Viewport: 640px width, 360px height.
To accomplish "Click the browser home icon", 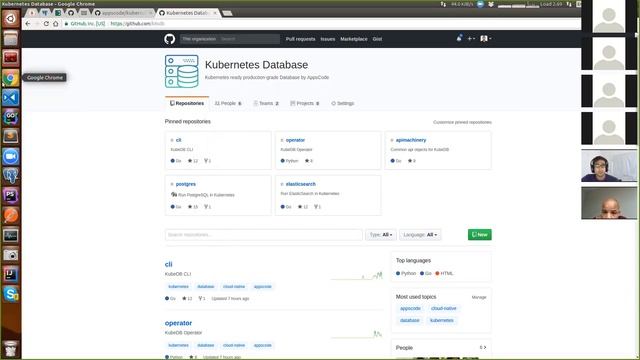I will [x=56, y=24].
